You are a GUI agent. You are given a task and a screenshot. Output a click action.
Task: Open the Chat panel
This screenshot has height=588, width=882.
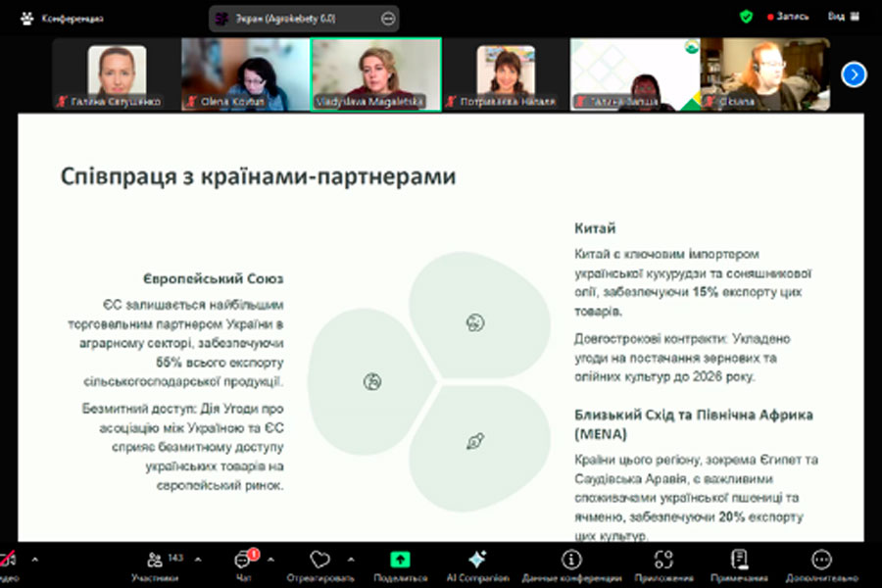(244, 566)
